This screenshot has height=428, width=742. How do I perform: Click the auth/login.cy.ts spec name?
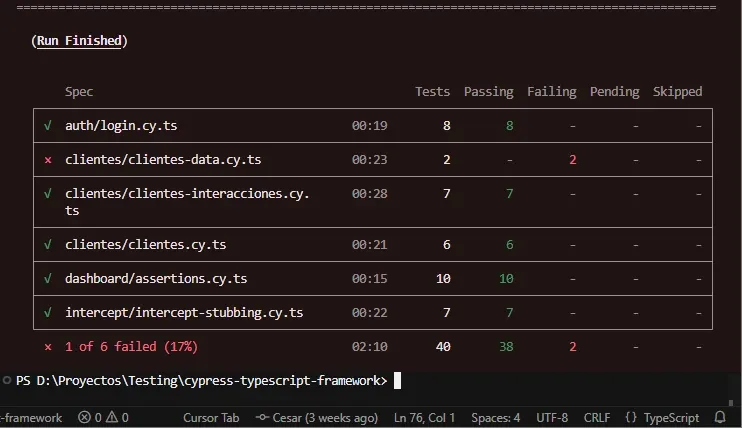pyautogui.click(x=121, y=125)
